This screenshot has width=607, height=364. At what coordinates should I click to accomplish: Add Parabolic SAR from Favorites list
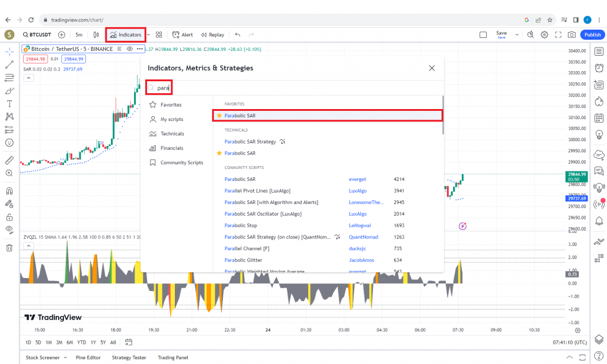pyautogui.click(x=327, y=116)
